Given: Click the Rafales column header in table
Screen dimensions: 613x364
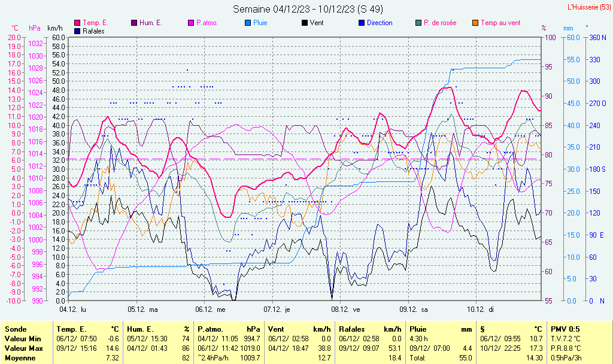Looking at the screenshot, I should [x=352, y=329].
